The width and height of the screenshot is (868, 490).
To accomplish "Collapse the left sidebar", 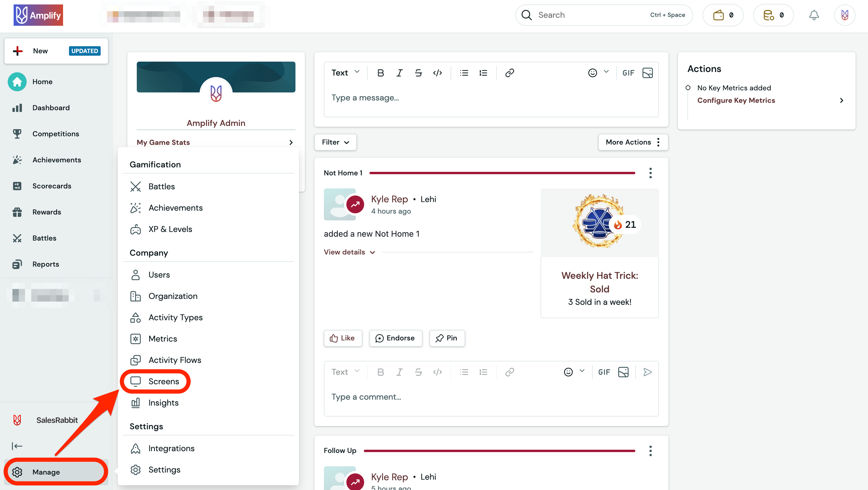I will coord(17,446).
